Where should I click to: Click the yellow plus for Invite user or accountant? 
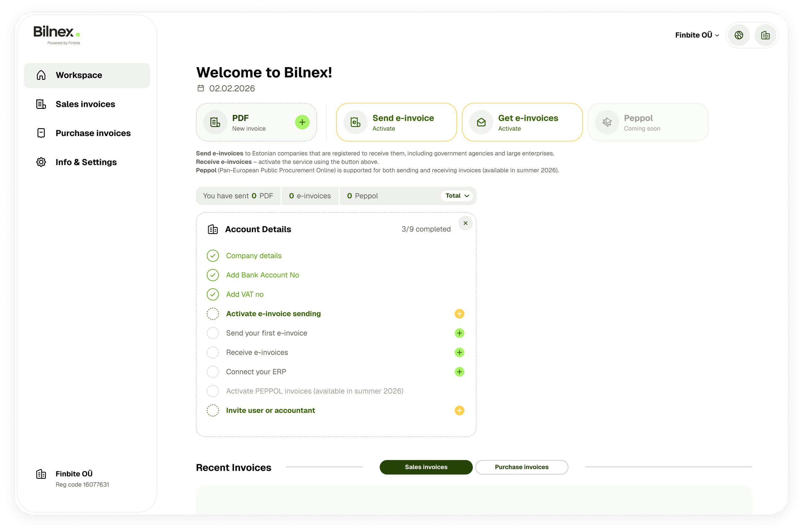click(x=459, y=411)
